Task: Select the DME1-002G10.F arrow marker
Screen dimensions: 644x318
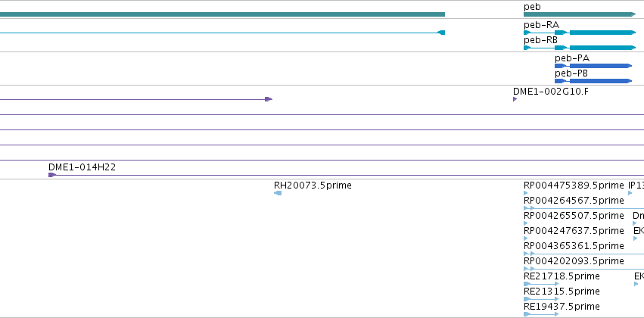Action: (x=515, y=99)
